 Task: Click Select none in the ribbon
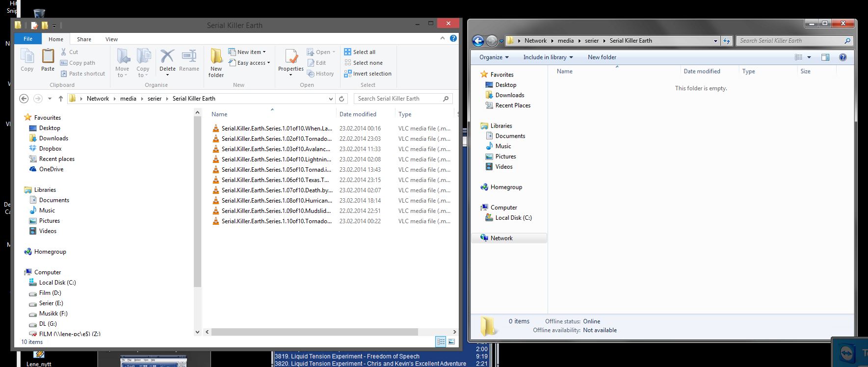click(363, 62)
